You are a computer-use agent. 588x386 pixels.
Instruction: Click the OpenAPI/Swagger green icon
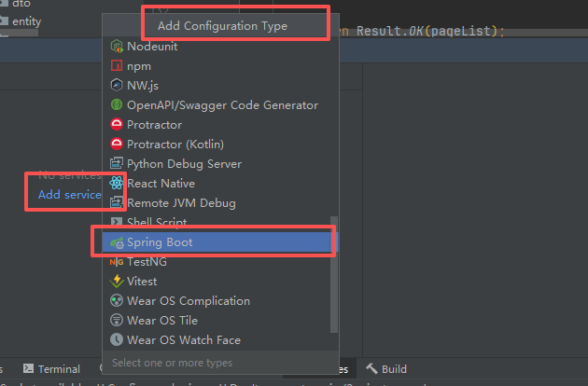117,105
